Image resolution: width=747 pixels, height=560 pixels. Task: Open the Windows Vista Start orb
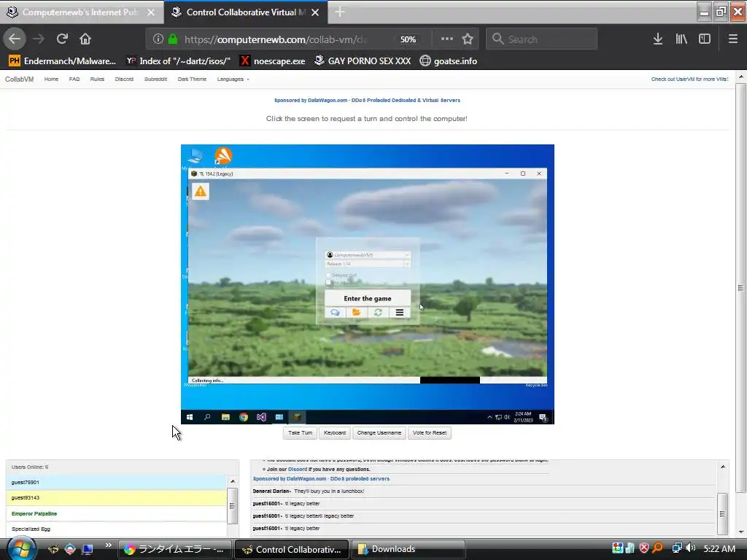21,548
